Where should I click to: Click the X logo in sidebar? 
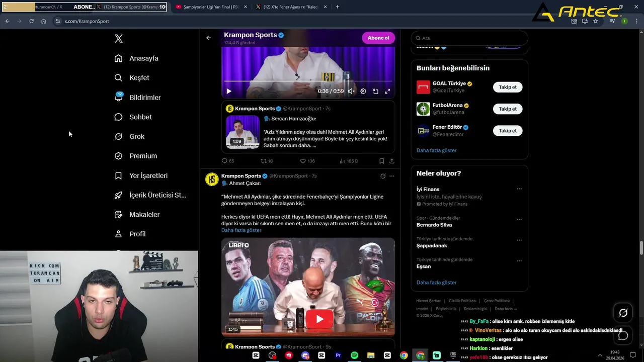(x=119, y=39)
